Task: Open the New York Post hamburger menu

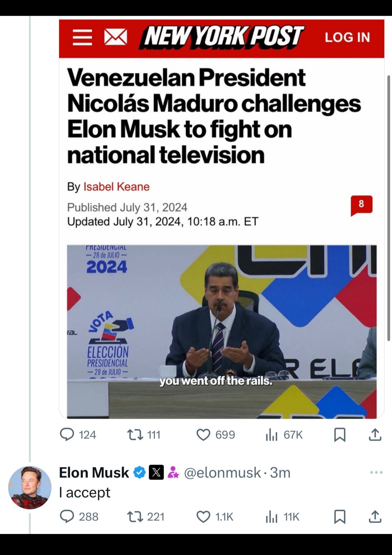Action: click(82, 38)
